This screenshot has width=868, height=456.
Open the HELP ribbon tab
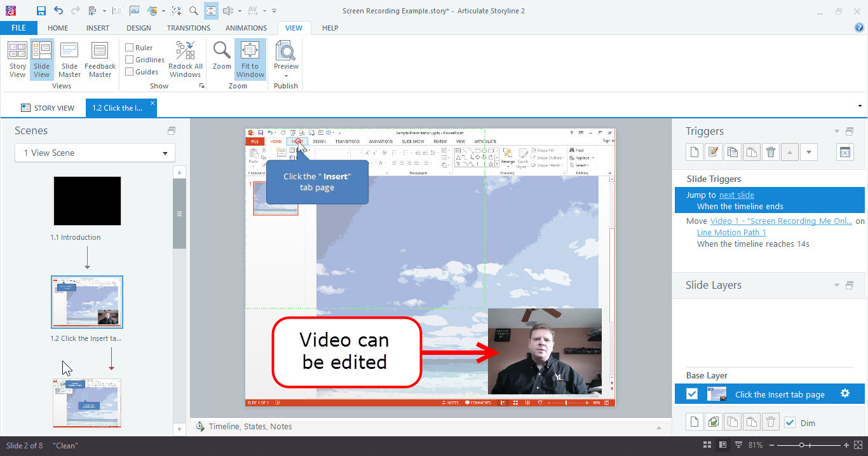(330, 28)
